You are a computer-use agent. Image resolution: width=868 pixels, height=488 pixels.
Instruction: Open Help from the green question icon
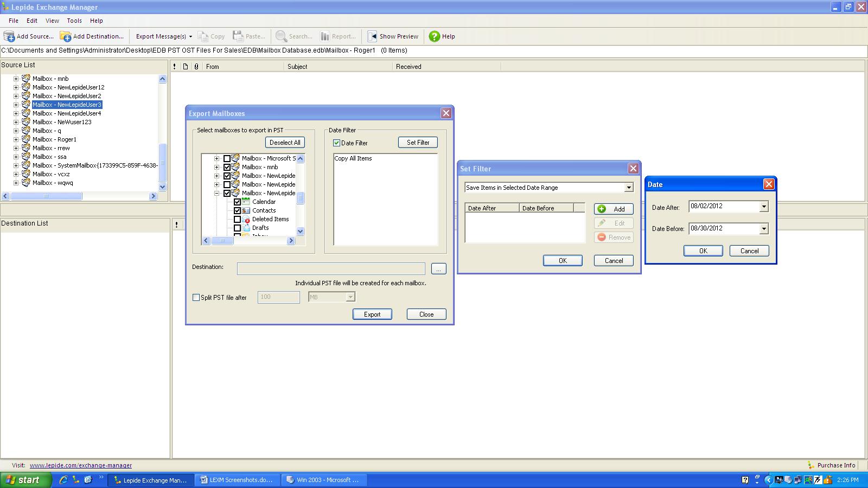point(434,36)
